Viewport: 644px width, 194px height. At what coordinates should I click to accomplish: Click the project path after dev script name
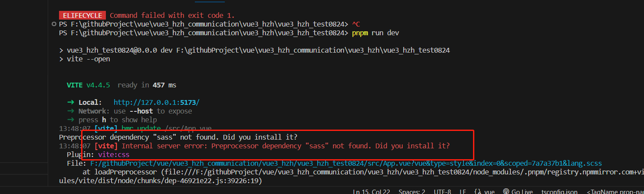(312, 50)
